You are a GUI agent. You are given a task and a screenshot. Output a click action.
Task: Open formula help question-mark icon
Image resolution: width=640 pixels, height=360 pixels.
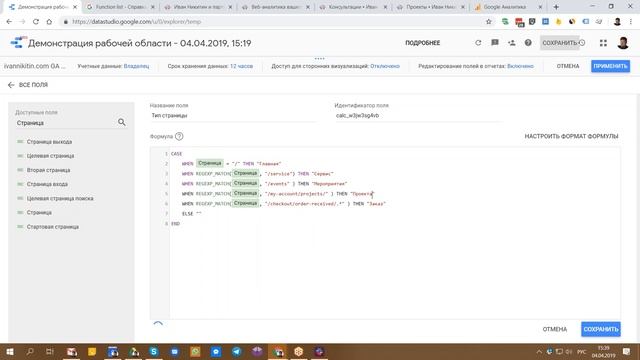pos(179,136)
